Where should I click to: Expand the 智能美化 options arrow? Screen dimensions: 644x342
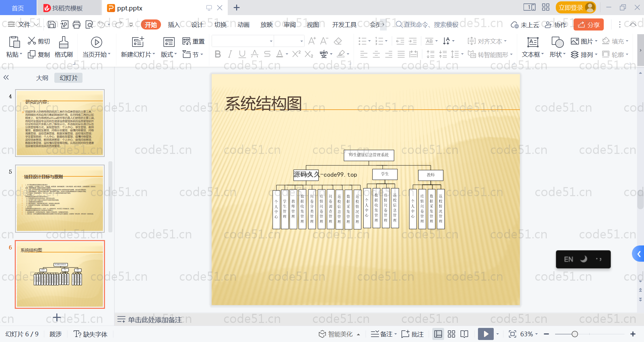pyautogui.click(x=359, y=334)
